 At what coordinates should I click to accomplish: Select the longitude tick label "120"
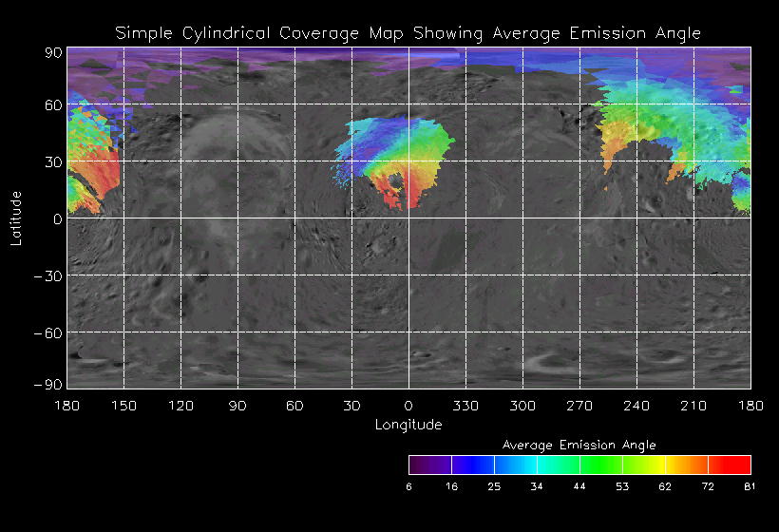[180, 406]
